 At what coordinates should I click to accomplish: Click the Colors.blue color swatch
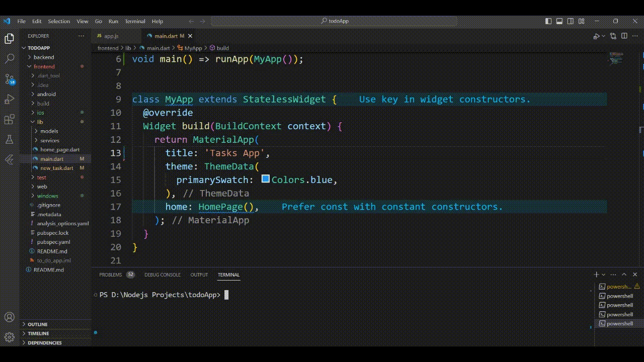266,179
